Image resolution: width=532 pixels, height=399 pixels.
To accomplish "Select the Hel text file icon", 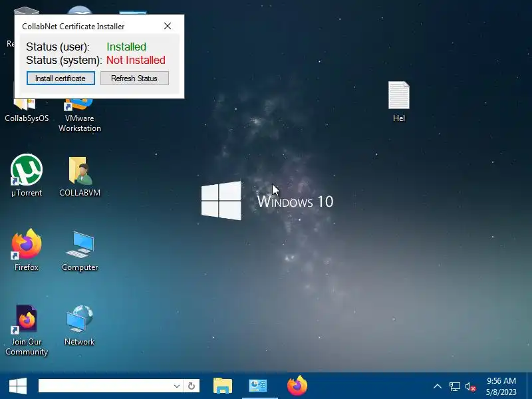I will tap(398, 102).
